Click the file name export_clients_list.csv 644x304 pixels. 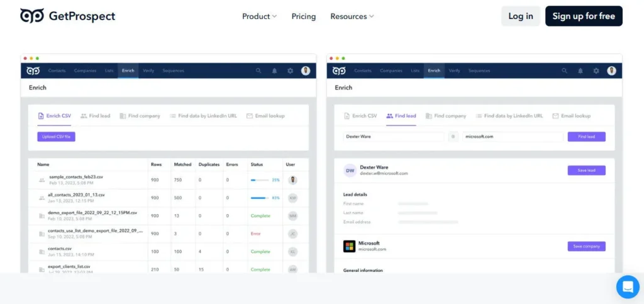point(69,266)
